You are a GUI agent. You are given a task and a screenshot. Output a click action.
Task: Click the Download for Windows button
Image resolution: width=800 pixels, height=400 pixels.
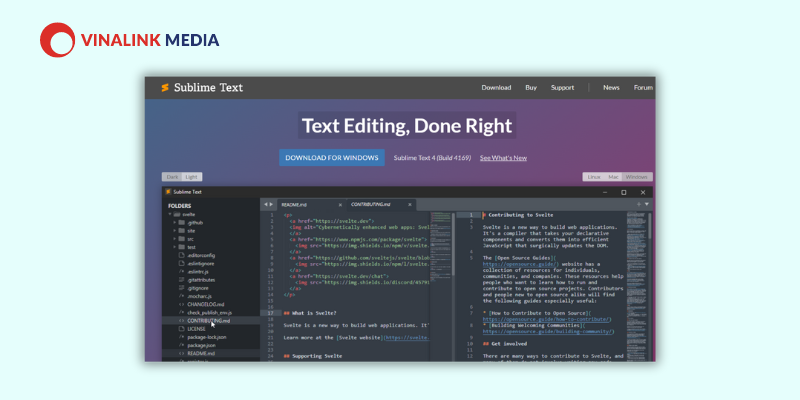tap(332, 158)
